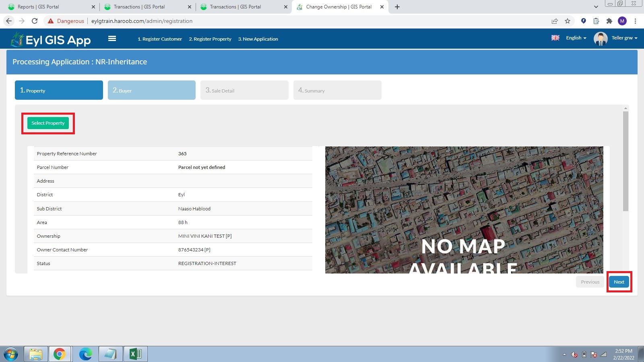Click the taskbar clock showing 2:52 PM
Screen dimensions: 644x362
(x=623, y=354)
